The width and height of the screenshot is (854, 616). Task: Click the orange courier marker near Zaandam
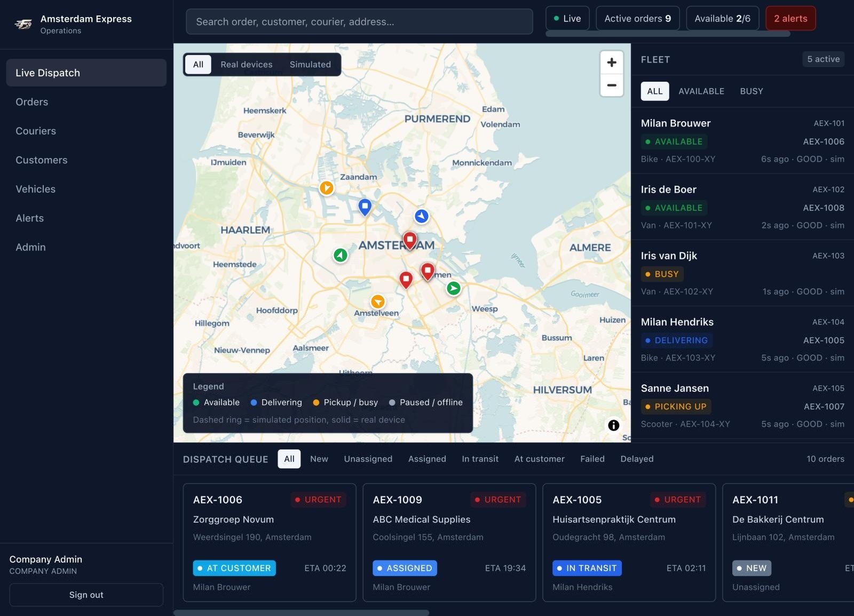point(327,188)
